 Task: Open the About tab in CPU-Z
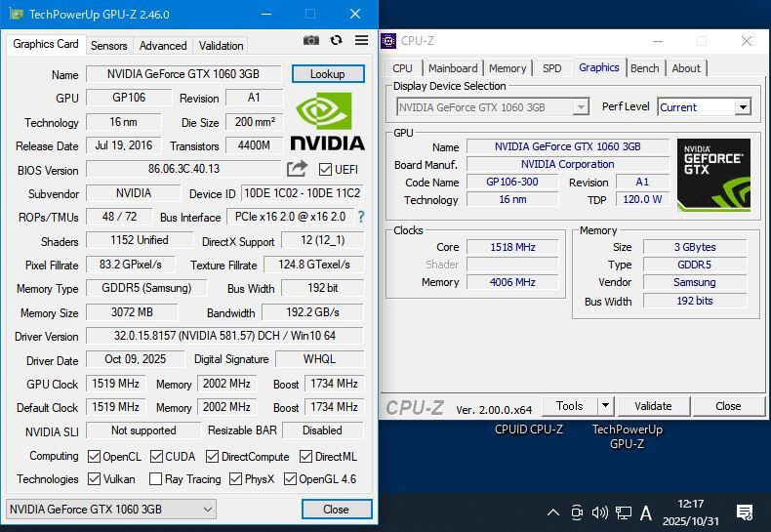686,68
